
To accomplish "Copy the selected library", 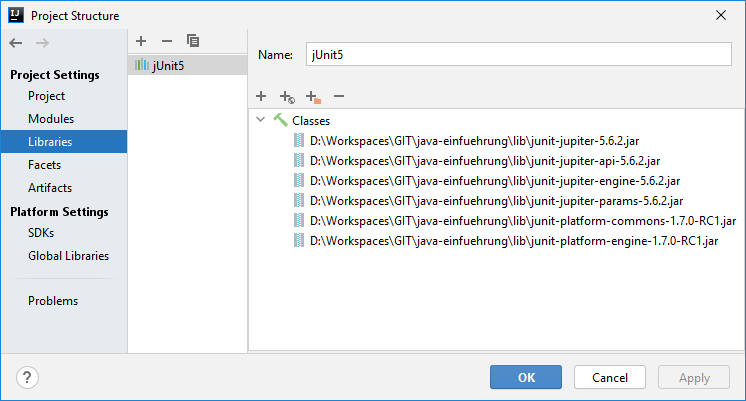I will (193, 41).
